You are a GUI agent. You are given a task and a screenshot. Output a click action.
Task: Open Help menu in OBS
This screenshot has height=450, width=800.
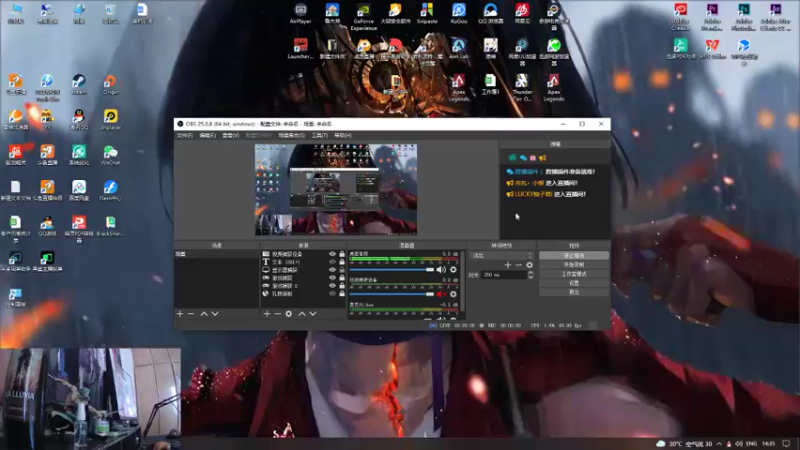(x=342, y=135)
